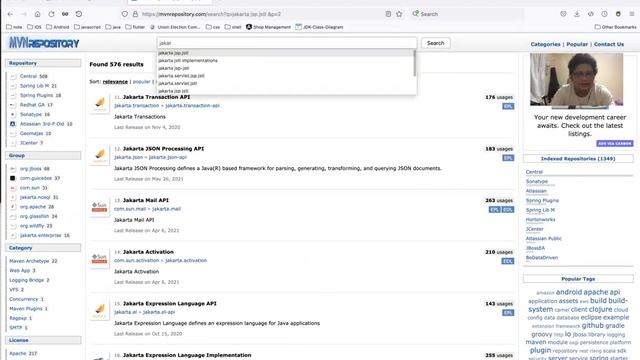The height and width of the screenshot is (360, 640).
Task: Click the 'android' popular tag
Action: click(x=569, y=292)
